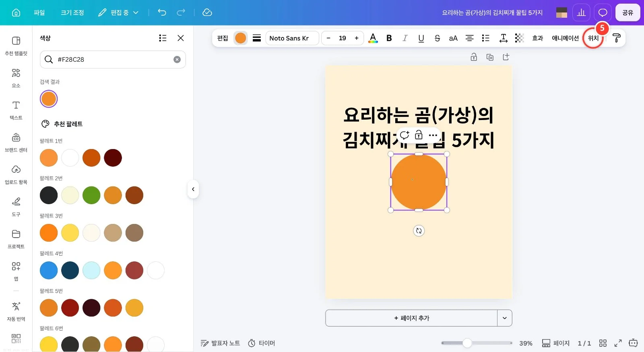This screenshot has height=352, width=644.
Task: Open the 도구 draw tools panel
Action: (x=16, y=207)
